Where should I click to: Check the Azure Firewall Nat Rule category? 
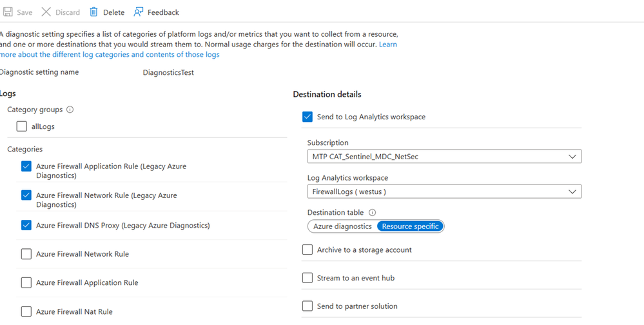[26, 311]
